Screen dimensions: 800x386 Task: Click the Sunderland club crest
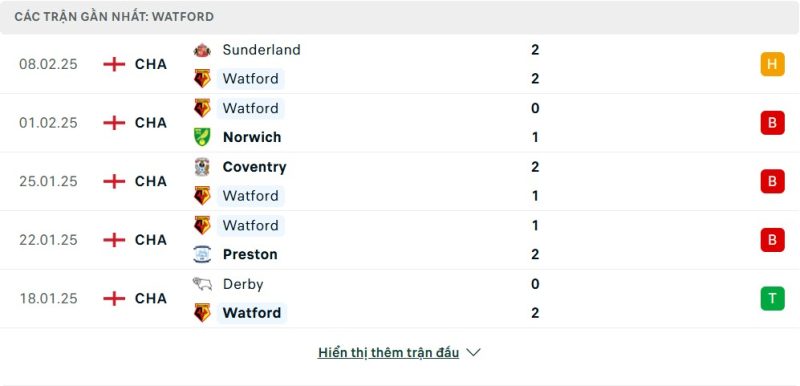click(x=202, y=50)
